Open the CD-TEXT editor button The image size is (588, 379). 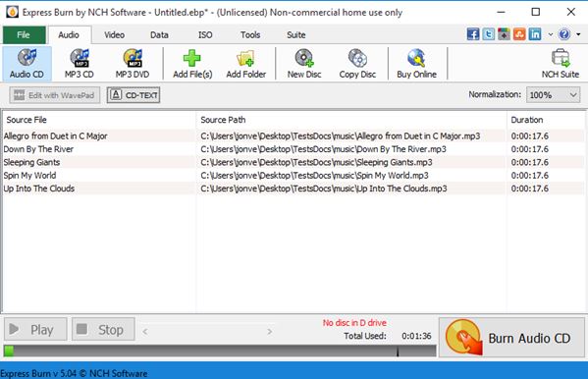pyautogui.click(x=134, y=95)
